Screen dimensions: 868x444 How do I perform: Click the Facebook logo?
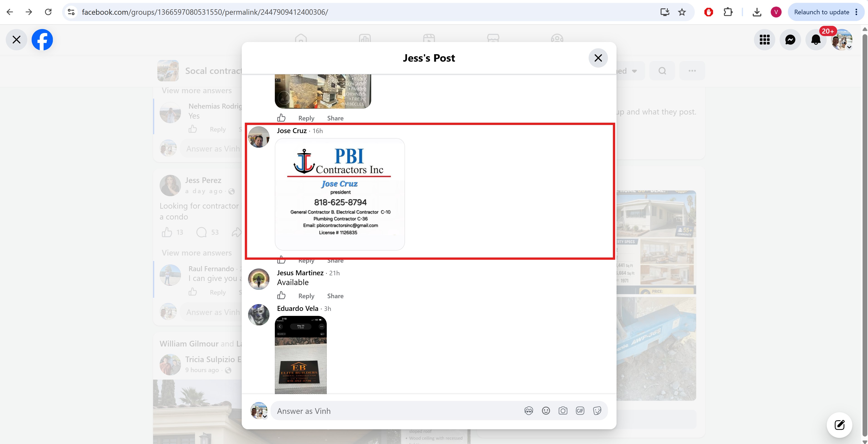pos(42,40)
